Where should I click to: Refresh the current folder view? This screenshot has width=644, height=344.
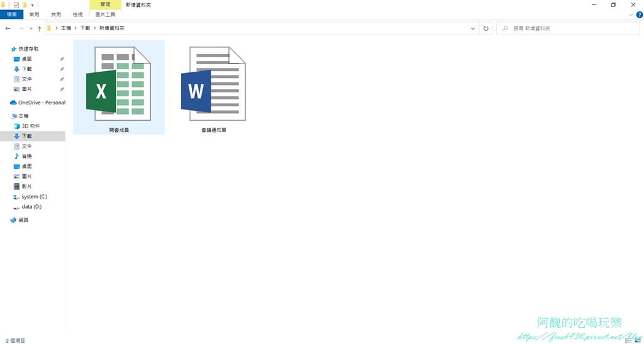pos(486,29)
